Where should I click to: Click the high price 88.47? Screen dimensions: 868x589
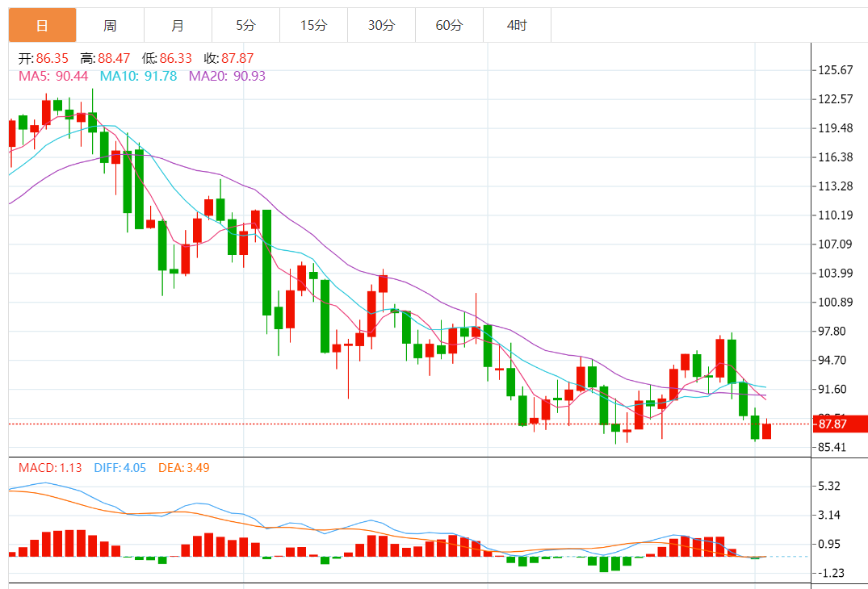pyautogui.click(x=114, y=58)
